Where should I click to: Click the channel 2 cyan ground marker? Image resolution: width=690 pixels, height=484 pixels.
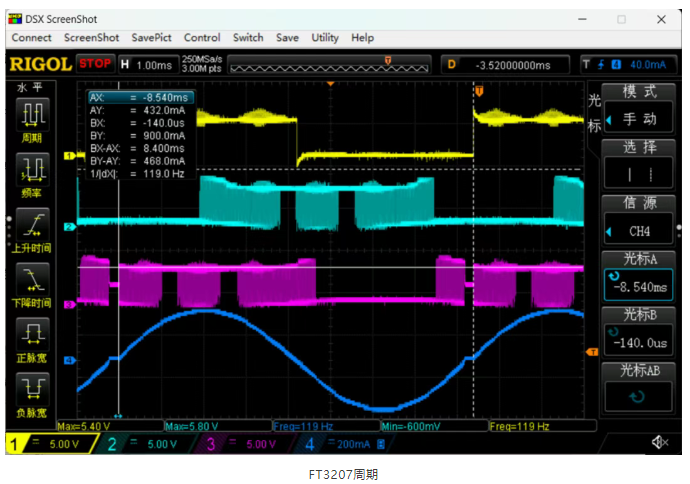click(x=69, y=227)
